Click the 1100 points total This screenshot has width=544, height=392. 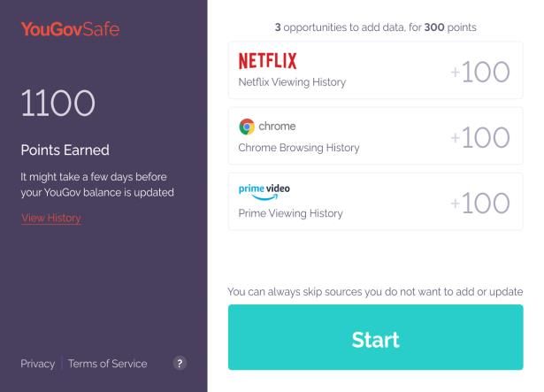click(x=58, y=104)
